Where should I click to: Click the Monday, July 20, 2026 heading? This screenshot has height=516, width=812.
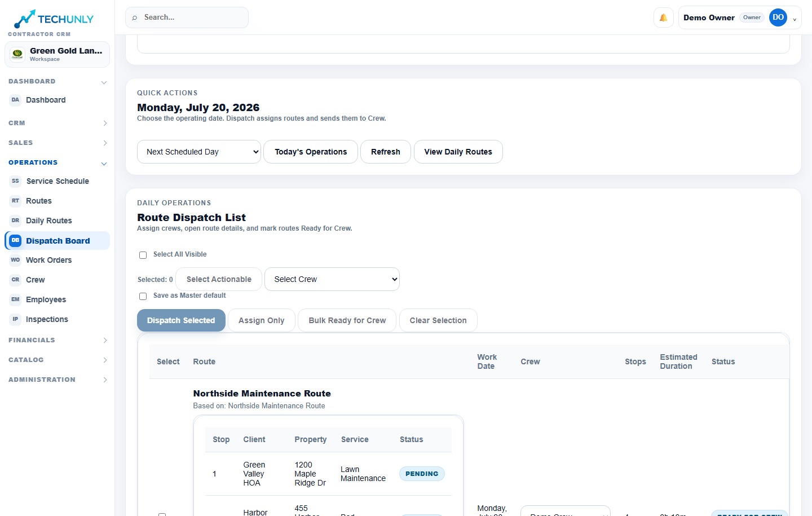(198, 108)
